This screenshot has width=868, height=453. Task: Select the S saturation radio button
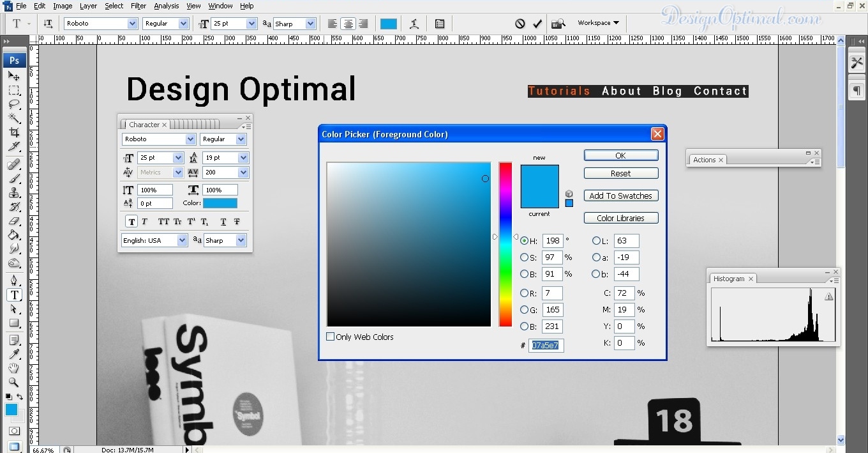tap(525, 257)
